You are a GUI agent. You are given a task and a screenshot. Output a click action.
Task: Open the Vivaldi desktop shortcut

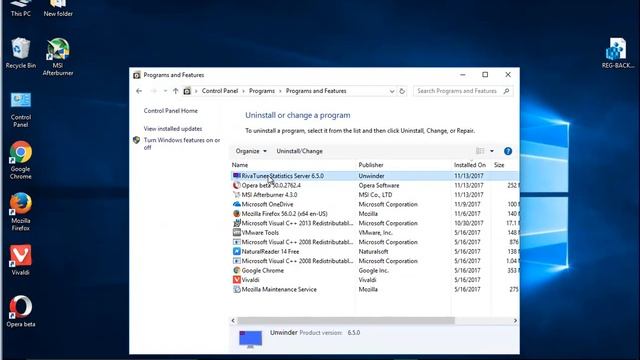[20, 260]
